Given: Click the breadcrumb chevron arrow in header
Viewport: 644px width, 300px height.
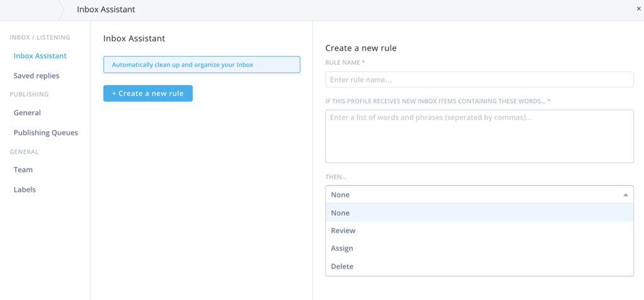Looking at the screenshot, I should pyautogui.click(x=62, y=9).
